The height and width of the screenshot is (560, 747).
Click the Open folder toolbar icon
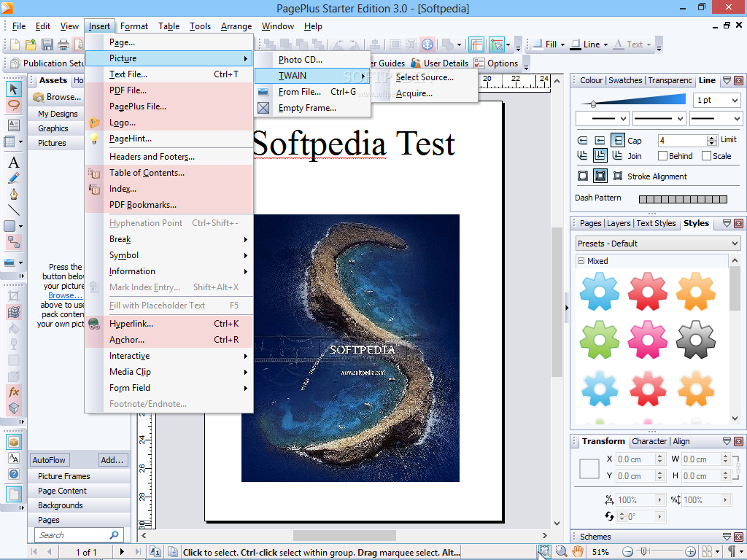point(31,44)
